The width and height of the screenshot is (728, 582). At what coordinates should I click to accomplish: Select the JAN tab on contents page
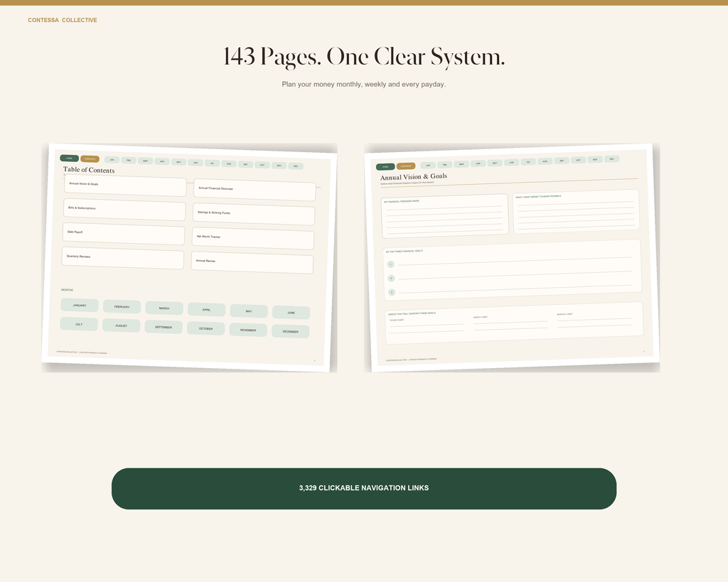112,160
